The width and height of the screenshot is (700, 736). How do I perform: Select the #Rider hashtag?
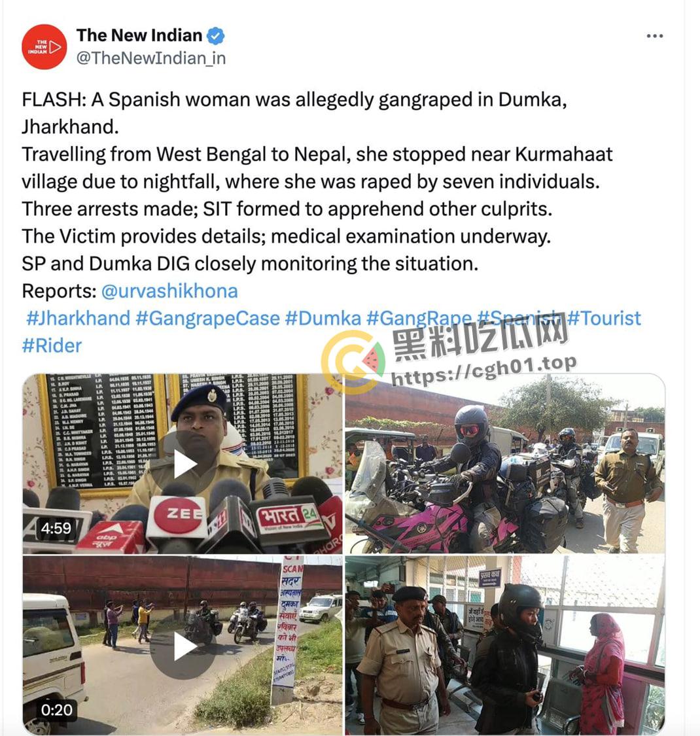click(x=52, y=346)
